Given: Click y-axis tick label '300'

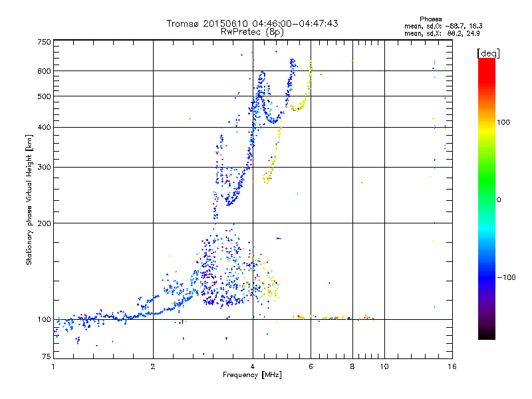Looking at the screenshot, I should (44, 168).
